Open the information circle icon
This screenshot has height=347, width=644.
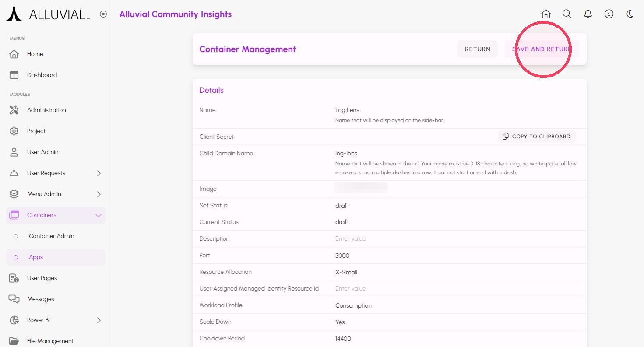point(609,14)
